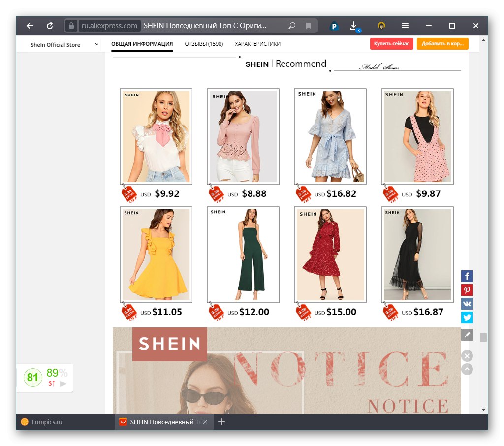
Task: Share the product on Twitter
Action: [x=467, y=318]
